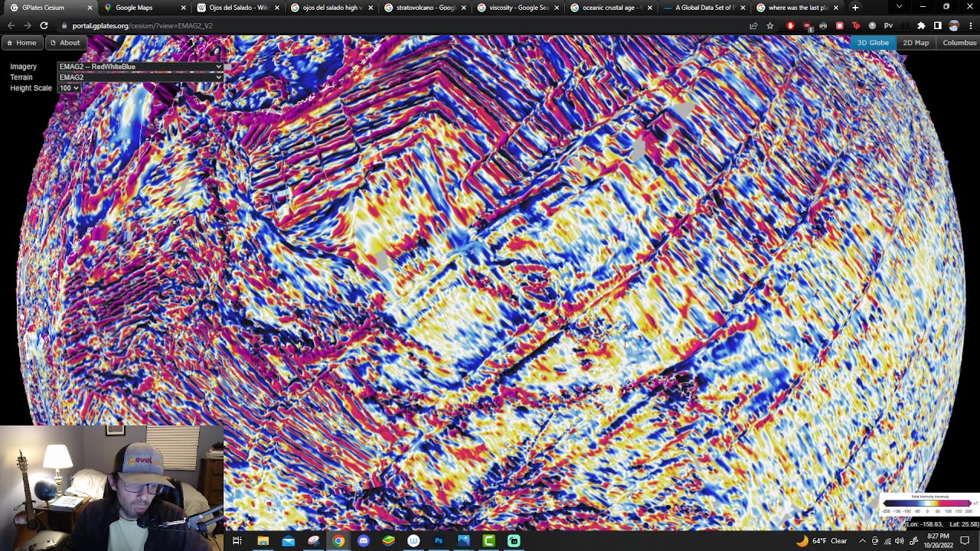Switch to the oceanic crustal age tab
The height and width of the screenshot is (551, 980).
[610, 8]
